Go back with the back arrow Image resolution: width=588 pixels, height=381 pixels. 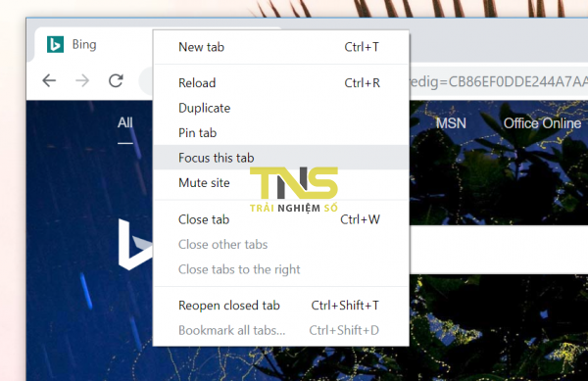coord(49,80)
